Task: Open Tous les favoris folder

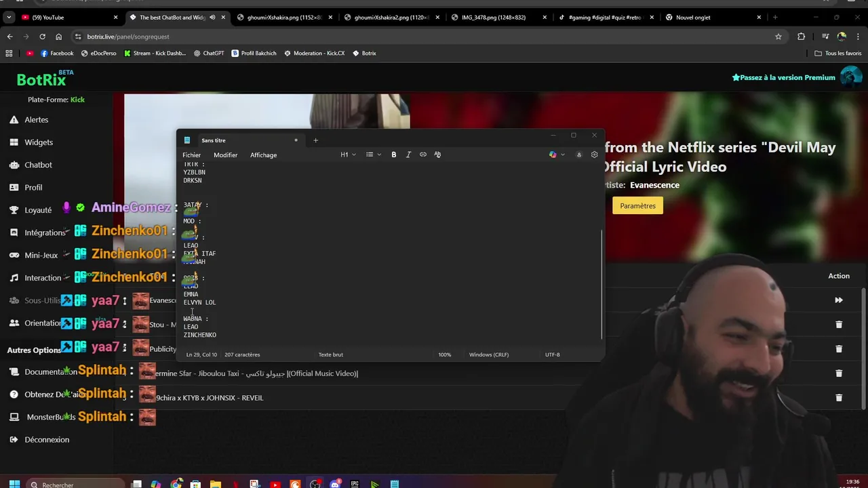Action: [x=838, y=53]
